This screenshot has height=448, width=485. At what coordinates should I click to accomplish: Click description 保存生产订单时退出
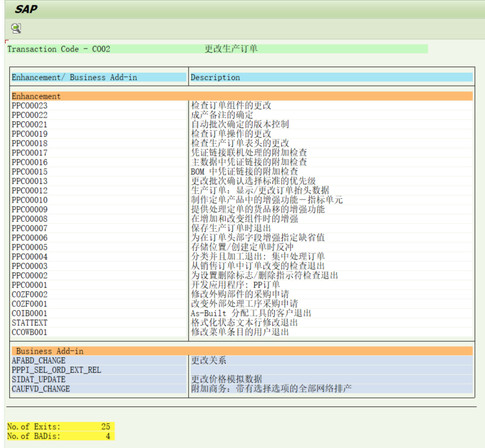coord(231,228)
